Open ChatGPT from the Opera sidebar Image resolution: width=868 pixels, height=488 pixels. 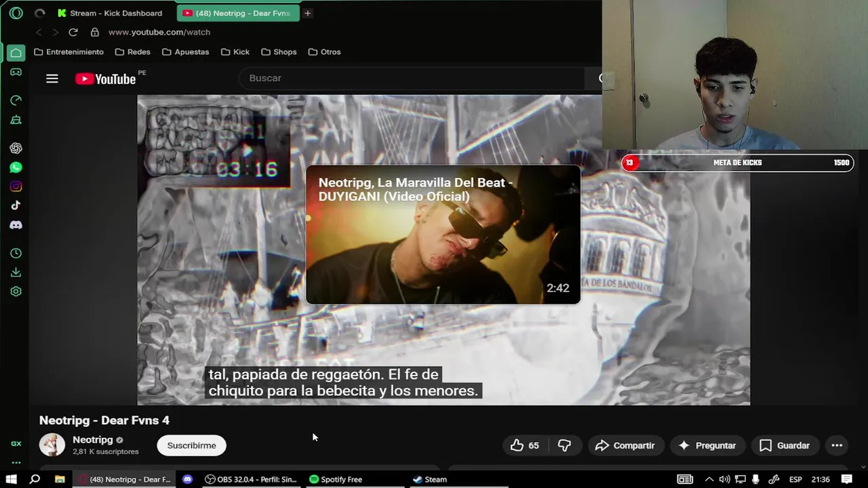(x=16, y=148)
